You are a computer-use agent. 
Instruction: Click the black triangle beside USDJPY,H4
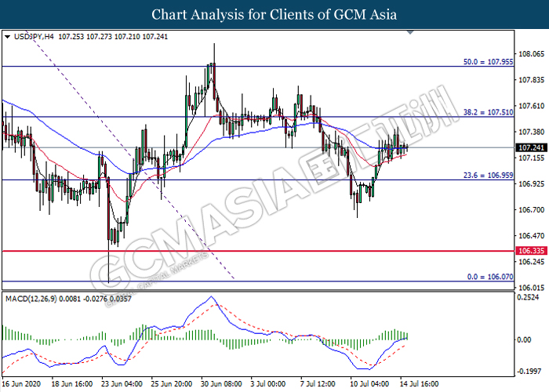pyautogui.click(x=7, y=36)
